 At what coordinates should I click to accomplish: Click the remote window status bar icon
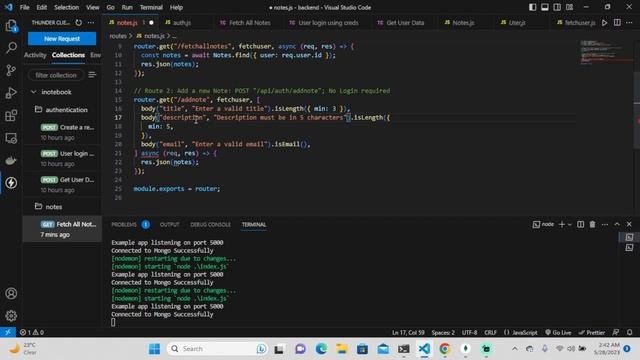pyautogui.click(x=8, y=332)
